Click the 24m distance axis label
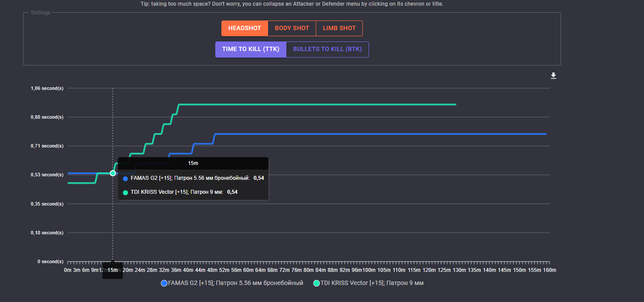 tap(140, 270)
